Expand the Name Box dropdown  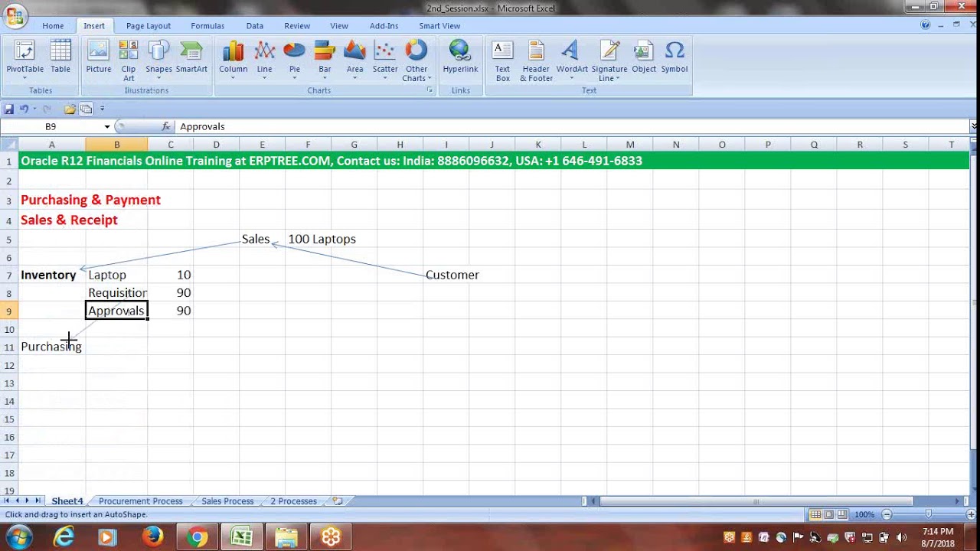[107, 126]
